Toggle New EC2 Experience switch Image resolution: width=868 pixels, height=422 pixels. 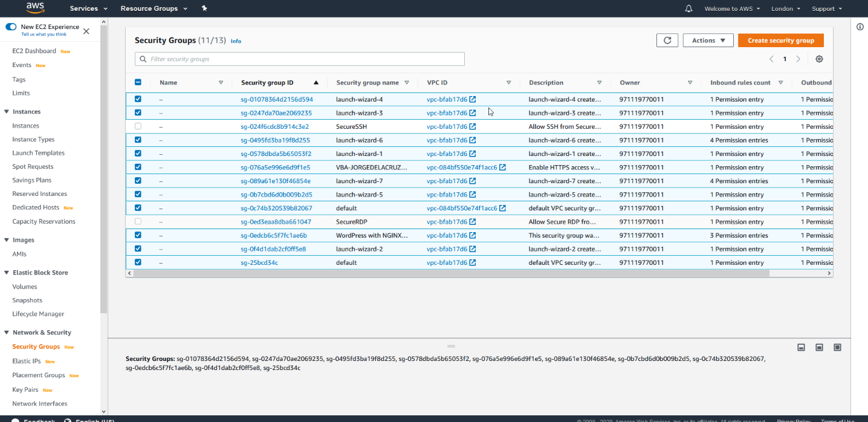tap(11, 27)
